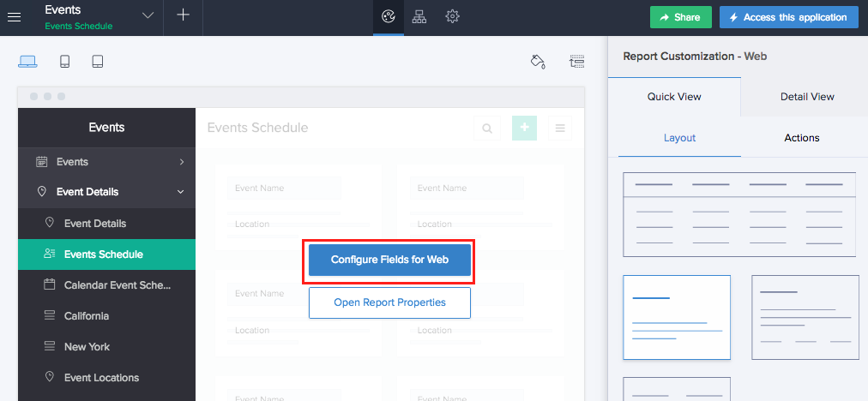Switch to the Detail View tab
Image resolution: width=868 pixels, height=401 pixels.
806,97
